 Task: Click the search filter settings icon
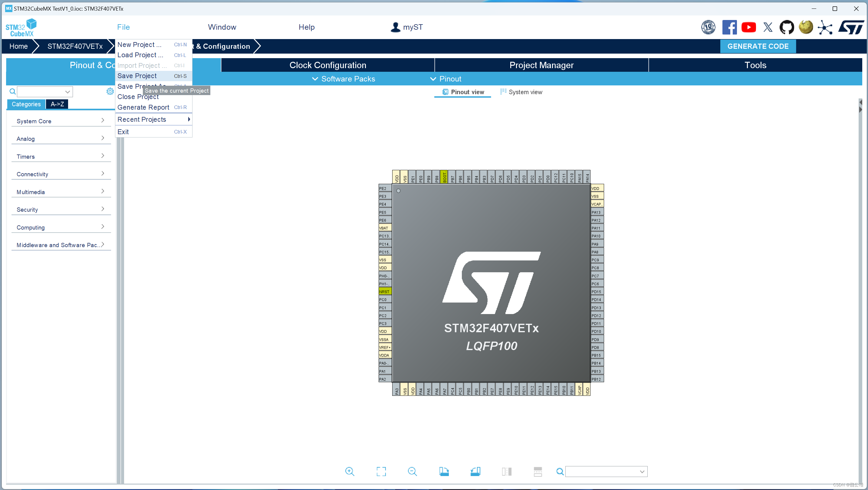point(109,91)
